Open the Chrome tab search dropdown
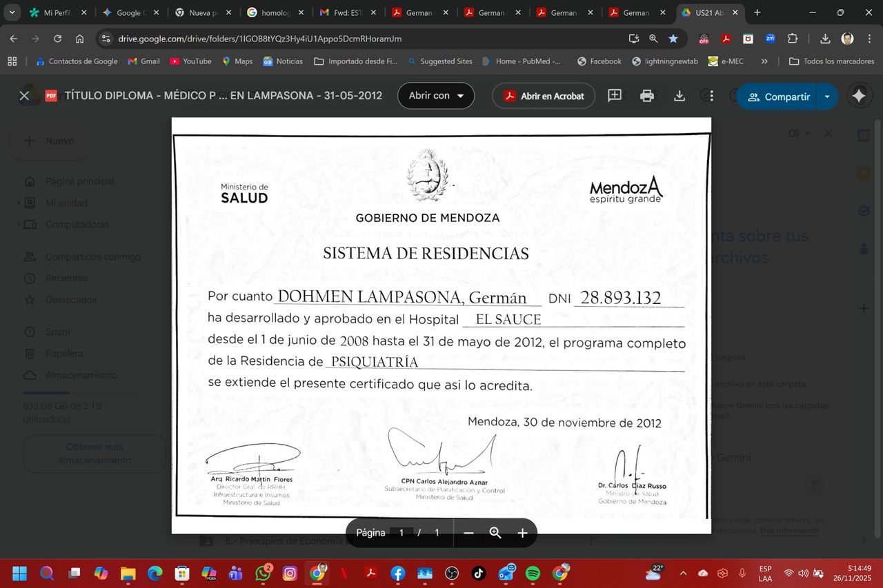 [12, 12]
